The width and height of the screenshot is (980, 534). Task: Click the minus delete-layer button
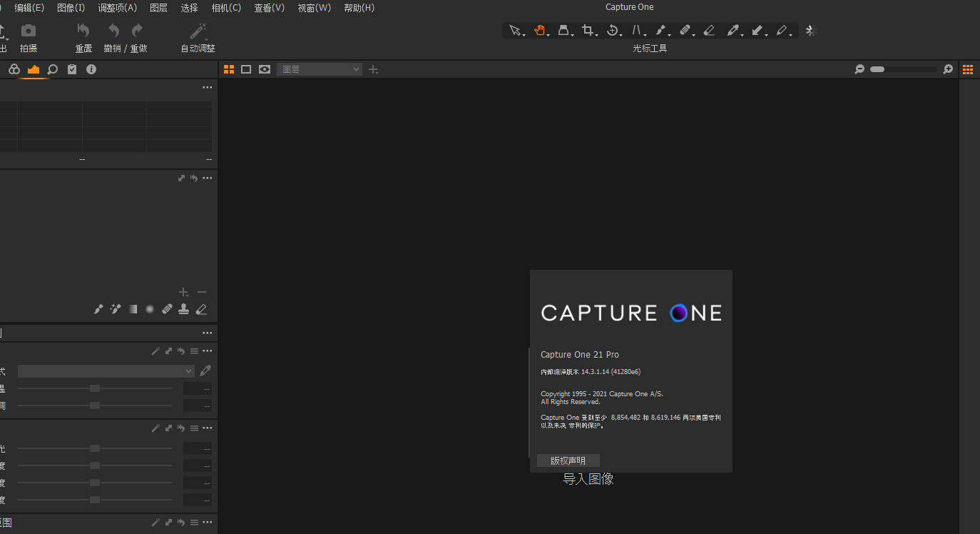[201, 292]
